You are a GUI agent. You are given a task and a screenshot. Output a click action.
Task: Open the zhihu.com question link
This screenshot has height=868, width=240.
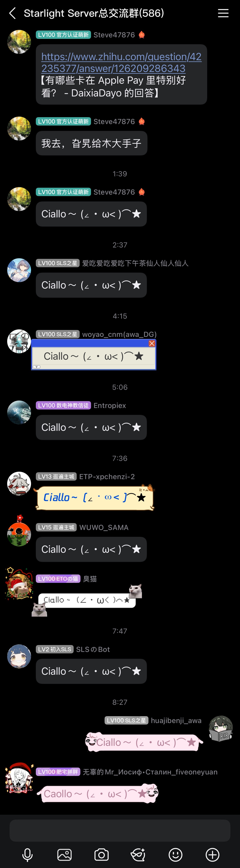(x=121, y=62)
